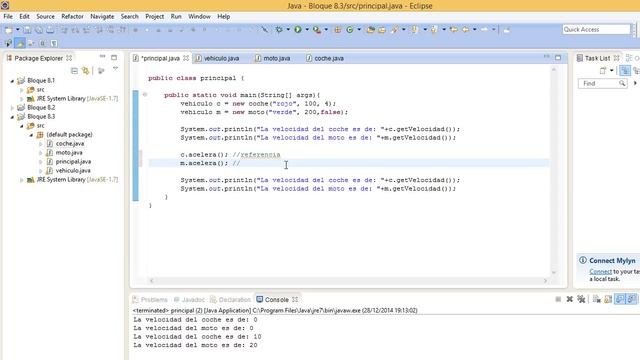Open the Refactor menu
Screen dimensions: 640x360
(72, 16)
